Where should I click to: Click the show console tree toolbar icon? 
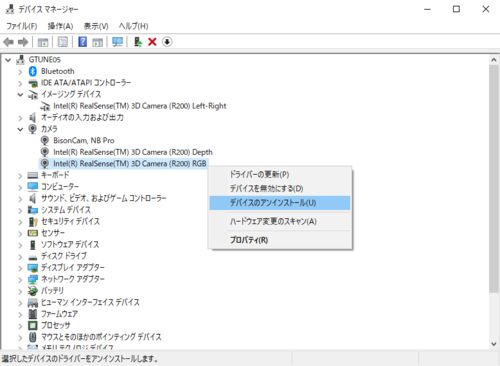(43, 42)
